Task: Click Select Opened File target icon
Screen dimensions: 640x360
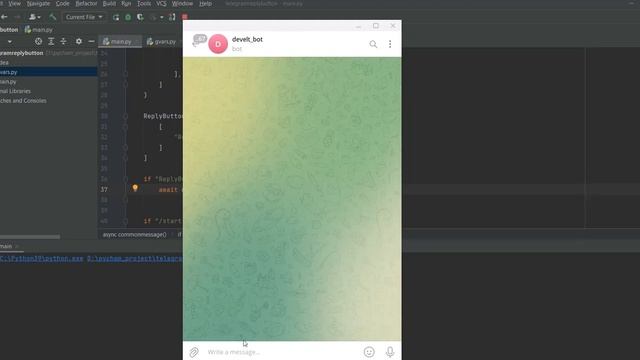Action: click(x=38, y=41)
